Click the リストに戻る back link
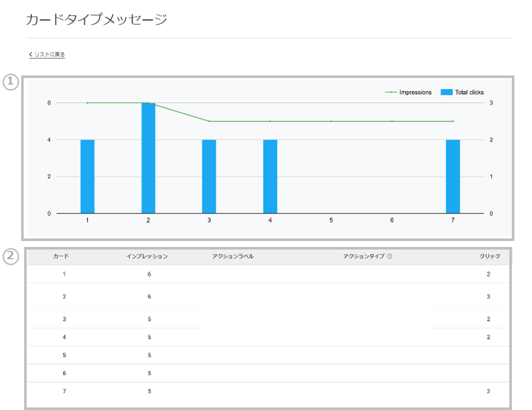The width and height of the screenshot is (532, 410). (x=47, y=54)
